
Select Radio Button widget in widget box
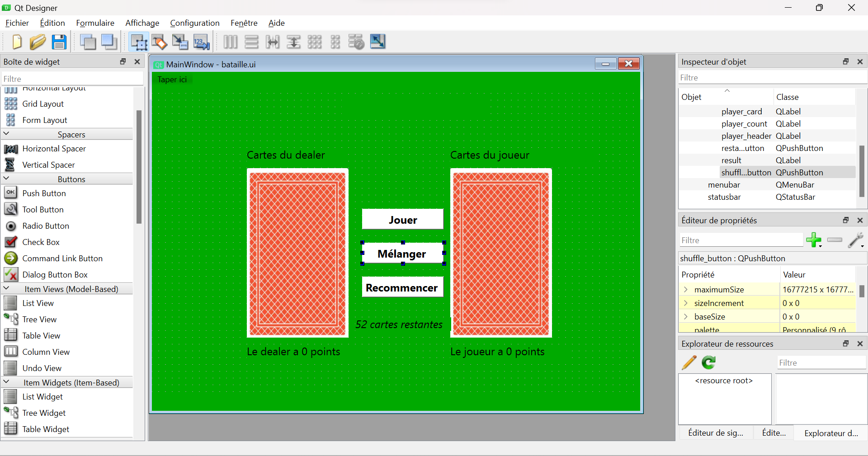(46, 226)
